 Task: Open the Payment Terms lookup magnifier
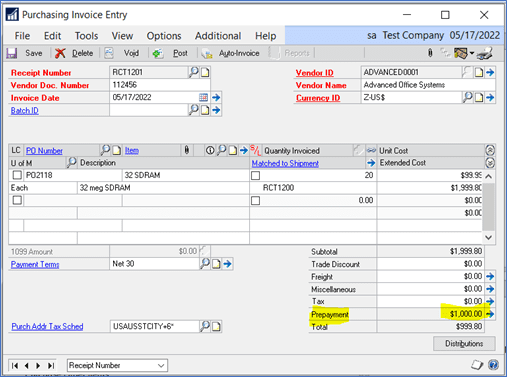click(x=205, y=264)
